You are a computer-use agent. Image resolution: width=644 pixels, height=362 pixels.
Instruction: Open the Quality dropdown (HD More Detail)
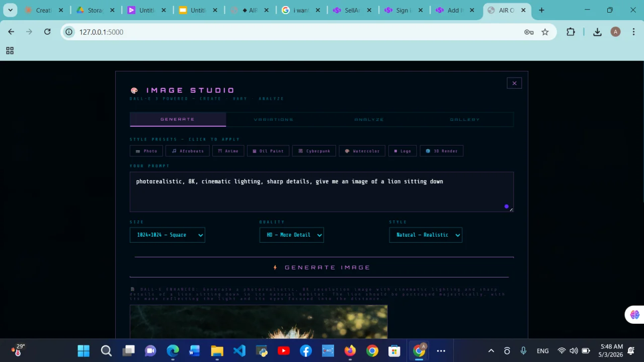tap(291, 235)
